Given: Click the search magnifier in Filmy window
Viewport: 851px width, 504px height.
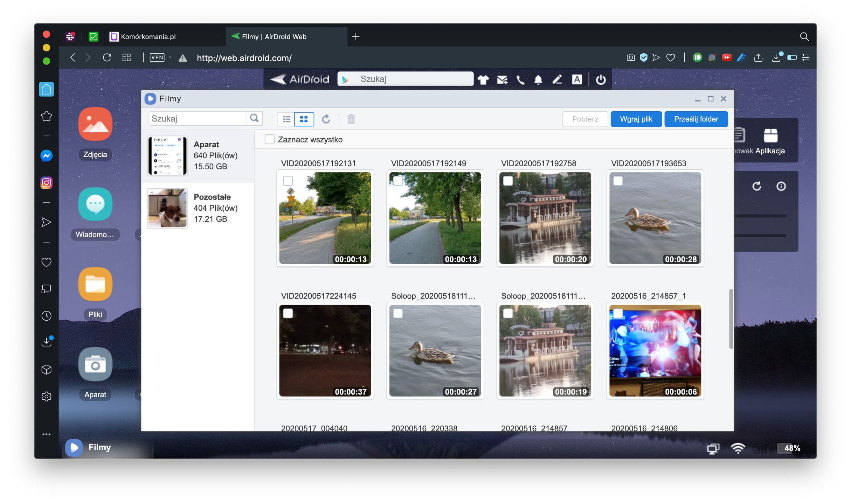Looking at the screenshot, I should 255,118.
